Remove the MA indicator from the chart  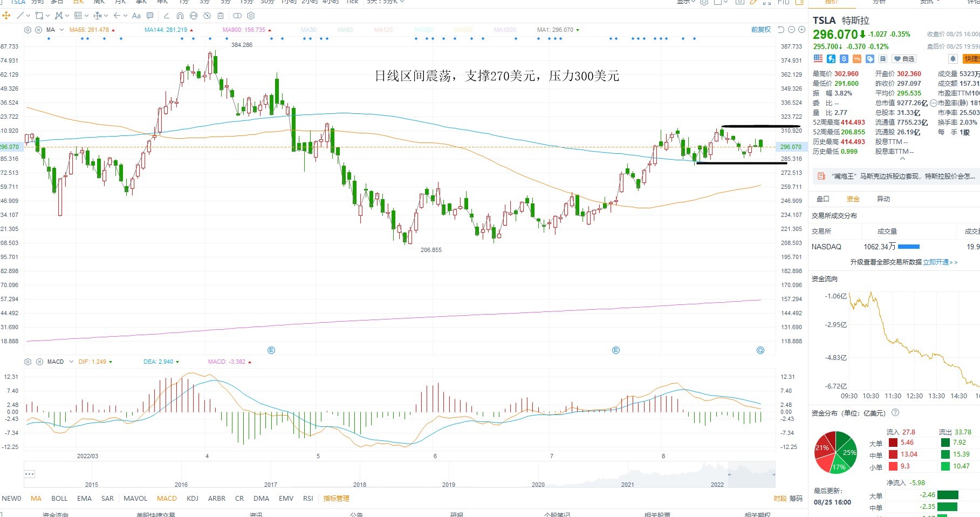pyautogui.click(x=38, y=30)
